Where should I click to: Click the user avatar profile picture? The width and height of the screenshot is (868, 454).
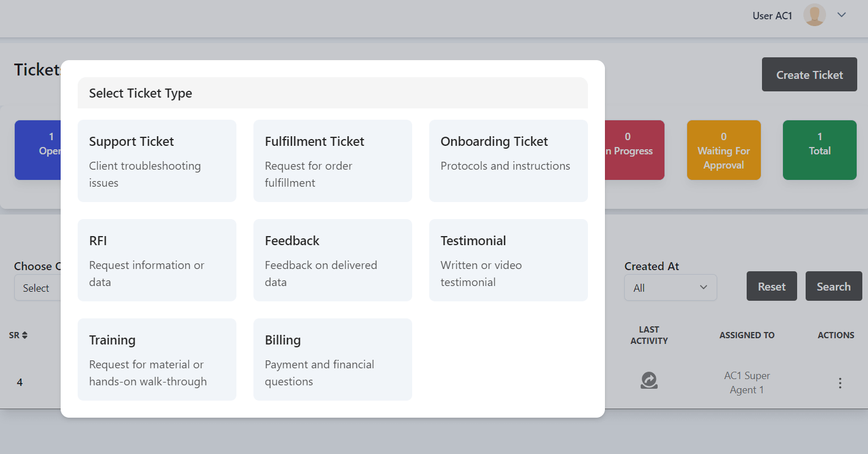click(814, 15)
